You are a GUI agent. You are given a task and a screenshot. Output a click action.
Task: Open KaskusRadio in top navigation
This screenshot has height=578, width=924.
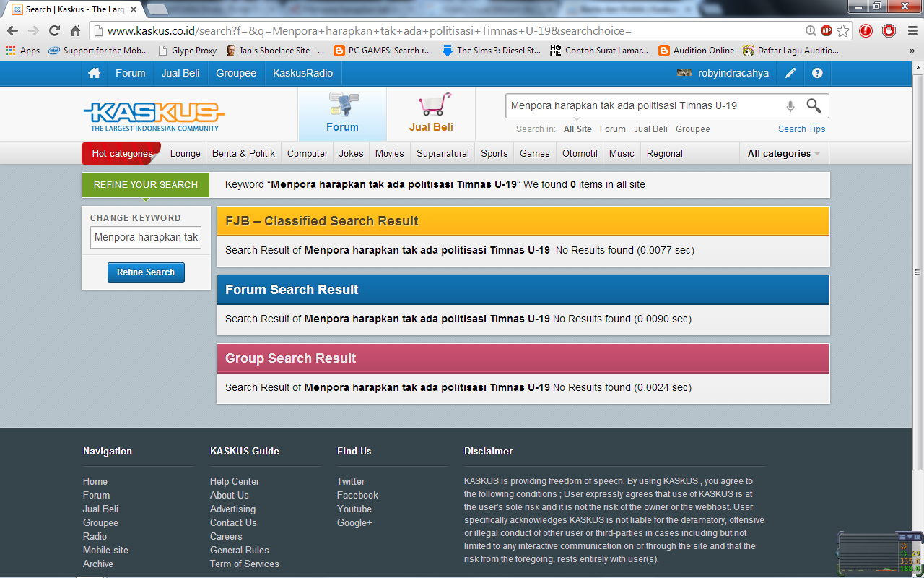pos(303,74)
